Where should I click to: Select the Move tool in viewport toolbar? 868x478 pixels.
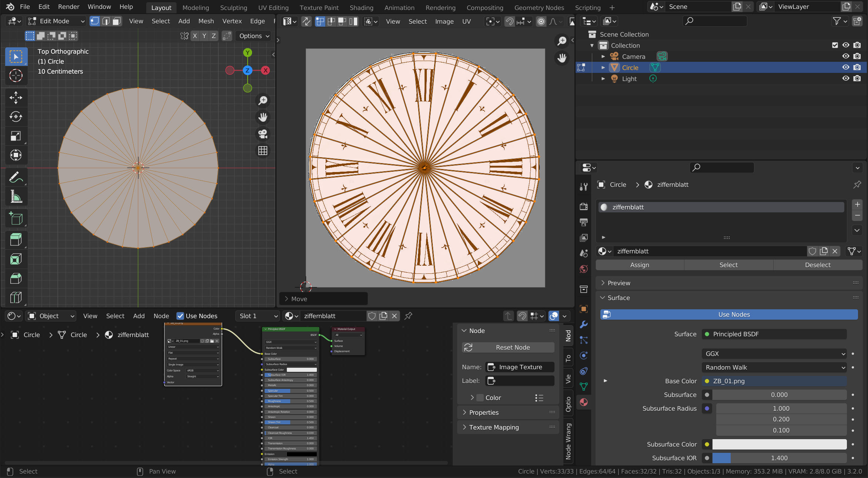point(16,98)
